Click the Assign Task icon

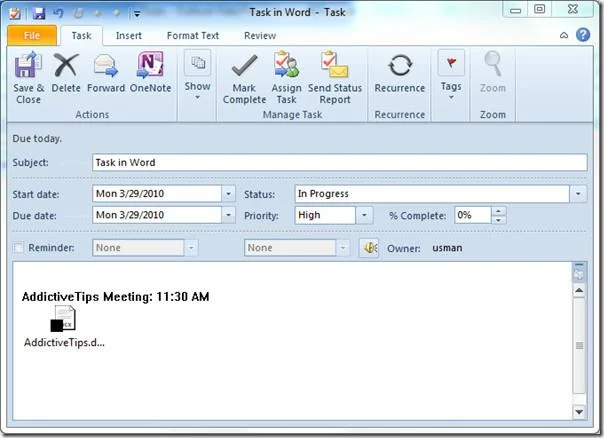click(x=286, y=64)
